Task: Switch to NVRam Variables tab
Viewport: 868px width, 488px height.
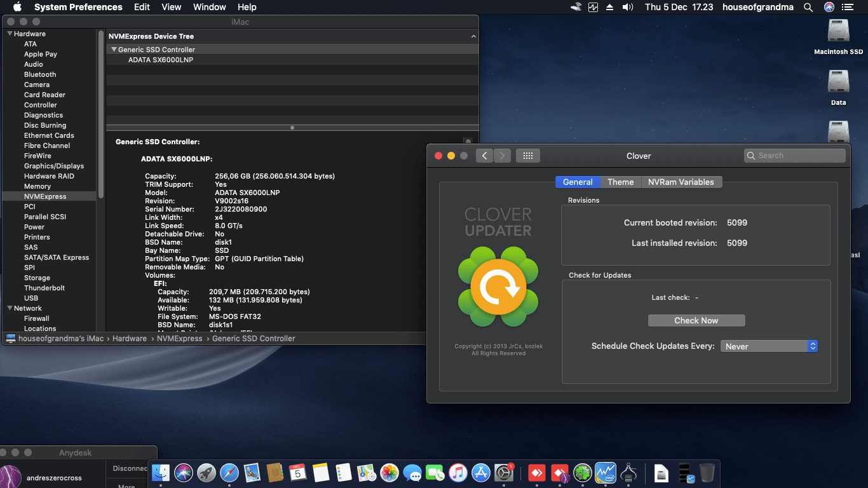Action: [681, 182]
